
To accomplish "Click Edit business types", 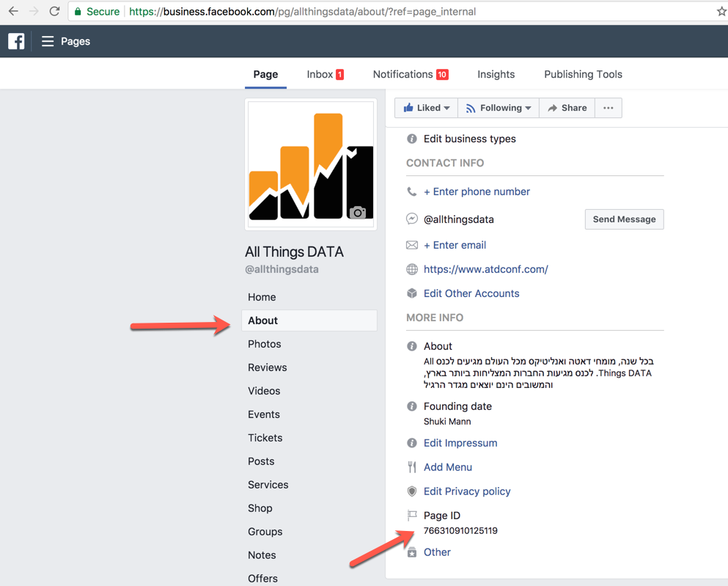I will point(469,139).
